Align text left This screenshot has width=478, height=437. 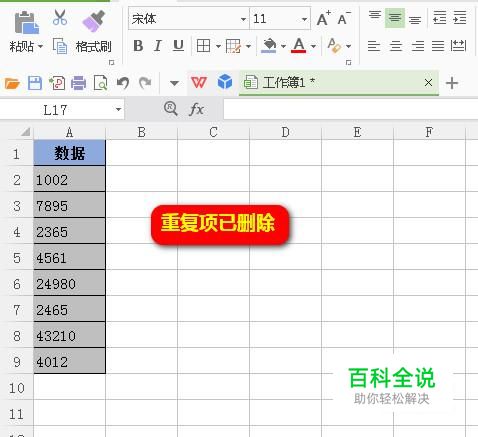pos(374,46)
